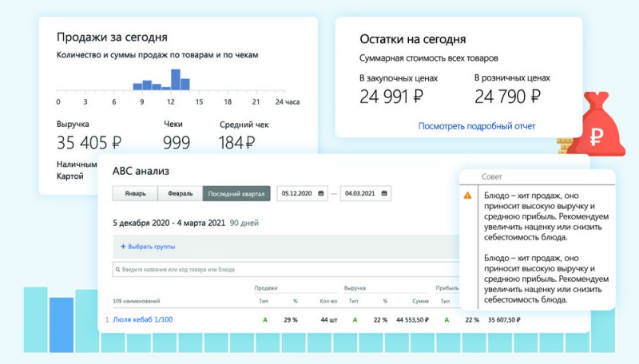This screenshot has width=639, height=364.
Task: Open Посмотреть подробный отчет link
Action: [x=476, y=126]
